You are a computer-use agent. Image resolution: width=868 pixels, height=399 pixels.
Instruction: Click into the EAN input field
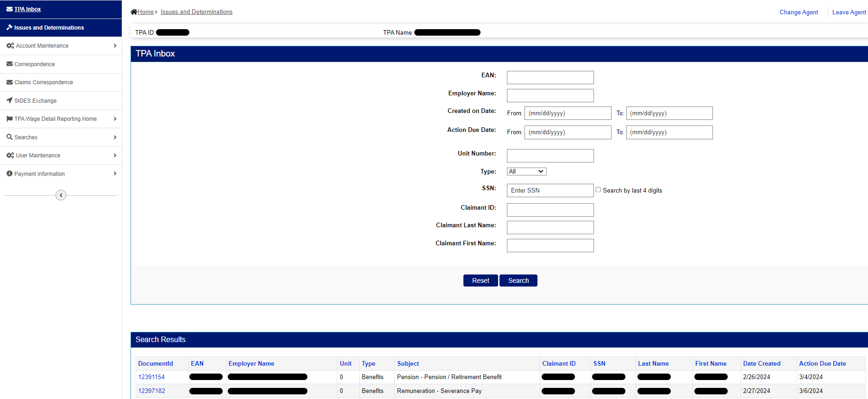(550, 77)
